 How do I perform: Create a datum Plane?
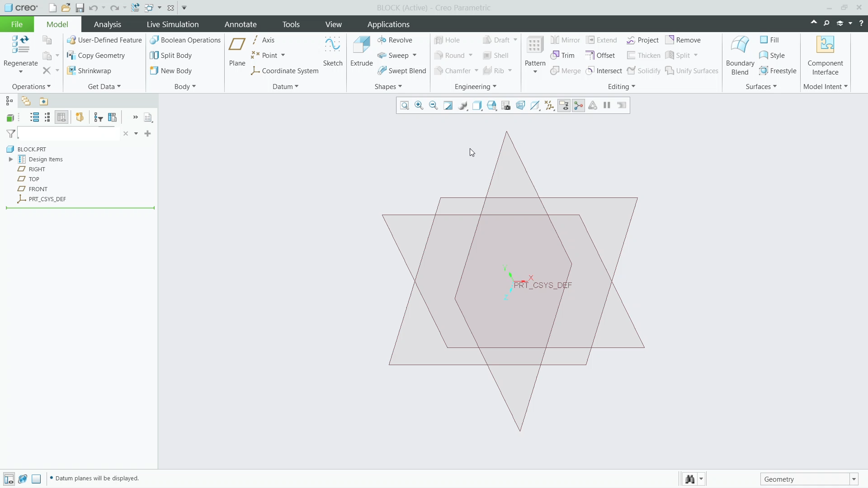click(237, 52)
